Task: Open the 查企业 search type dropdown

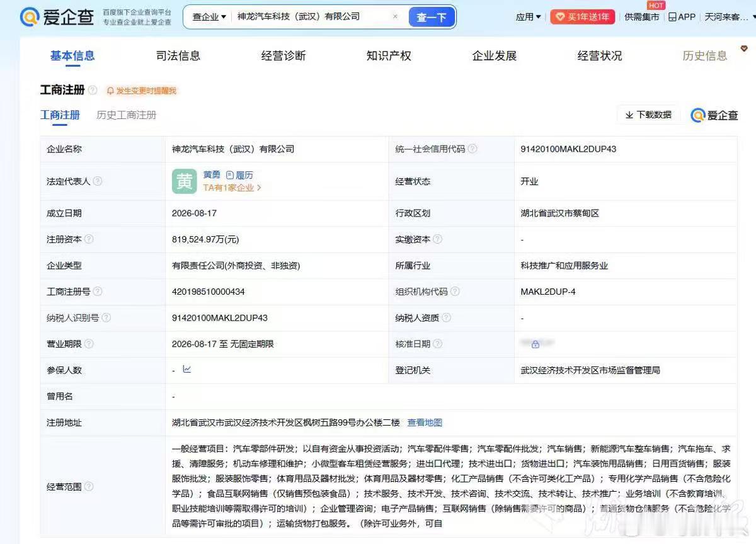Action: [209, 17]
